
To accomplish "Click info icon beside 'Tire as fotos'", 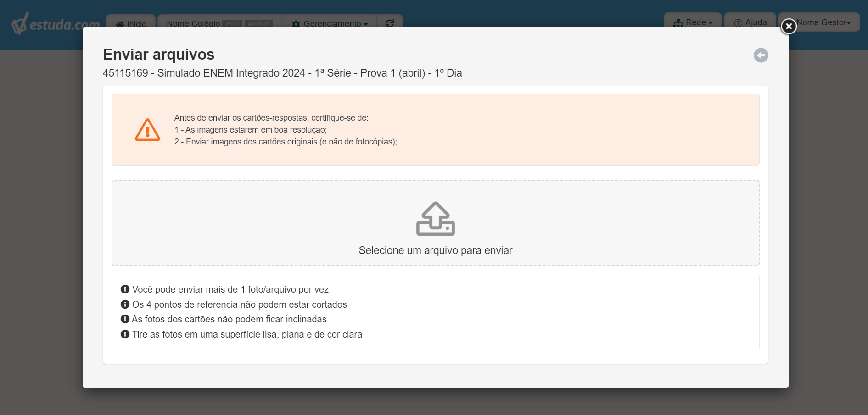I will [x=125, y=334].
